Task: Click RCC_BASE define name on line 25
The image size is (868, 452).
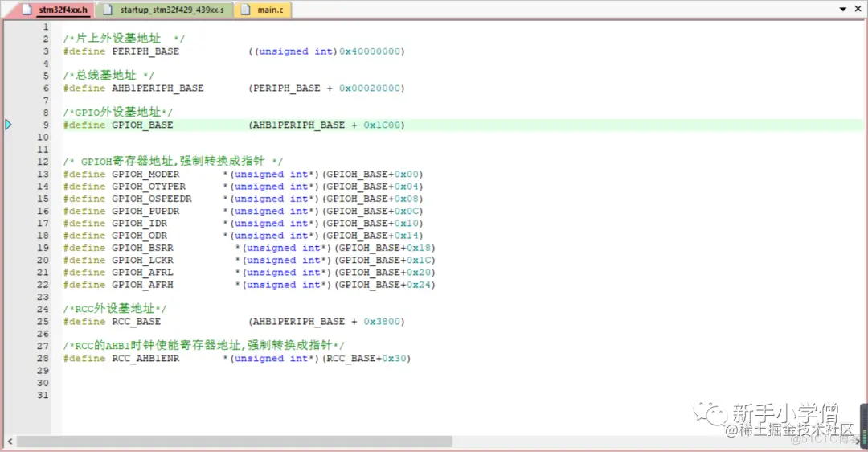Action: pyautogui.click(x=136, y=322)
